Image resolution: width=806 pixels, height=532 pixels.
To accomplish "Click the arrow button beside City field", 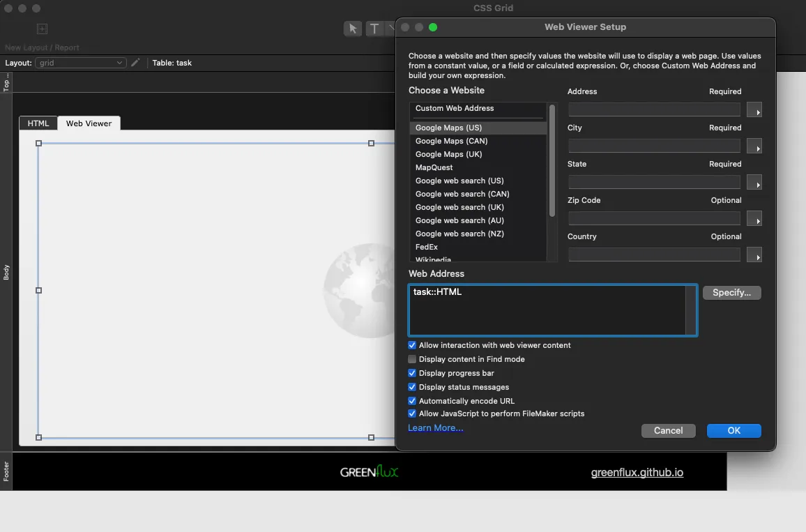I will [754, 146].
